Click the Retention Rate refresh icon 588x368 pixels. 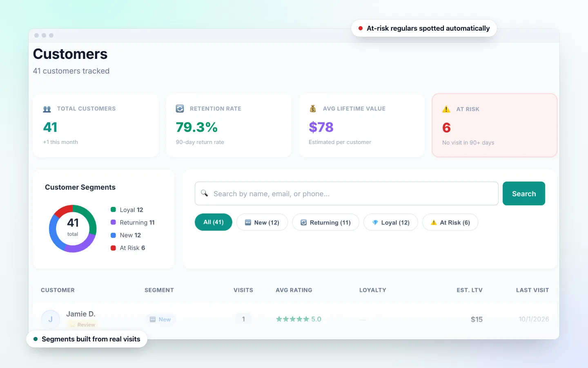tap(180, 109)
